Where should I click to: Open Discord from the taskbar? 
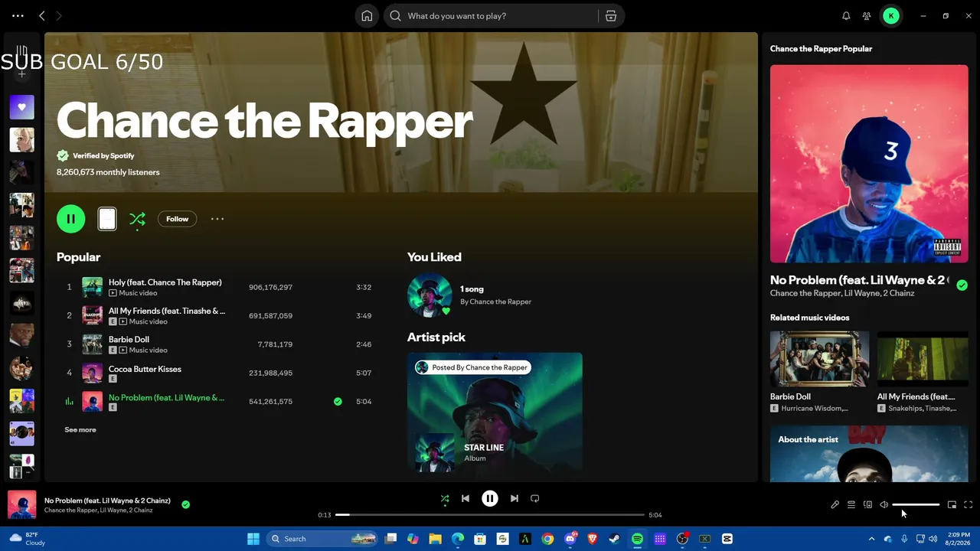coord(570,539)
